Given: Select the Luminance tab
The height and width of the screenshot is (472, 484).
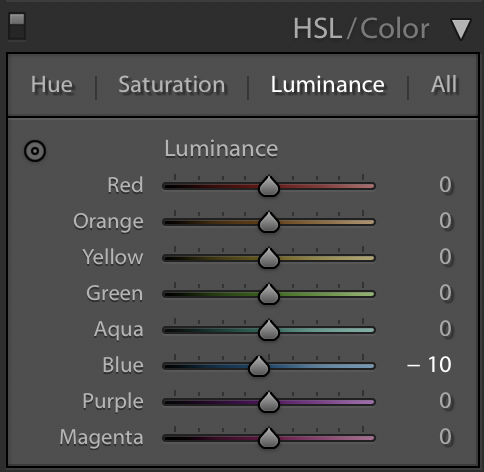Looking at the screenshot, I should (328, 84).
